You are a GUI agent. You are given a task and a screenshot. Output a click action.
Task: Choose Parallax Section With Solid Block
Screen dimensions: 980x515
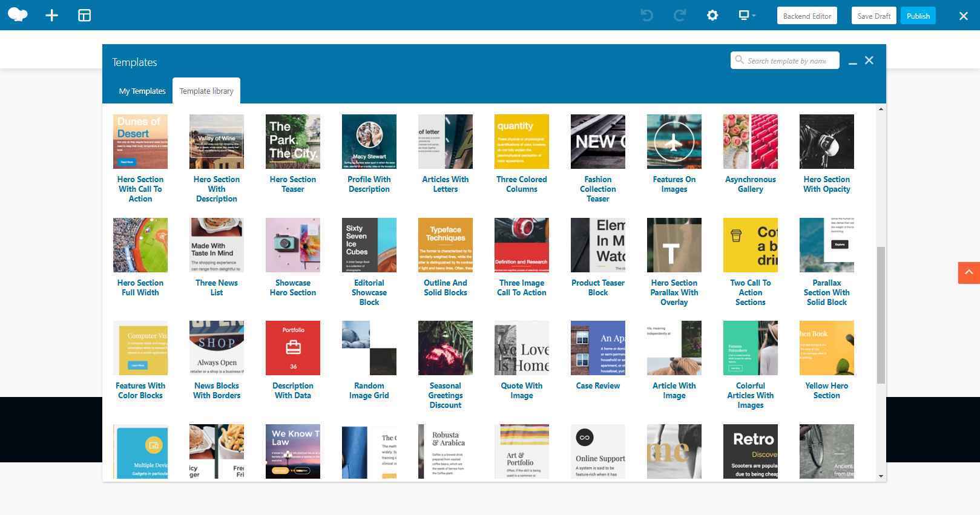click(827, 245)
